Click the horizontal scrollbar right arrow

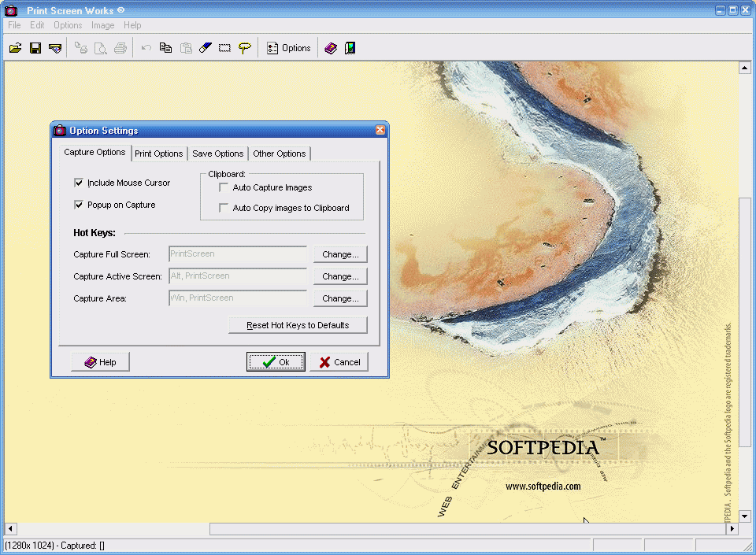point(732,528)
